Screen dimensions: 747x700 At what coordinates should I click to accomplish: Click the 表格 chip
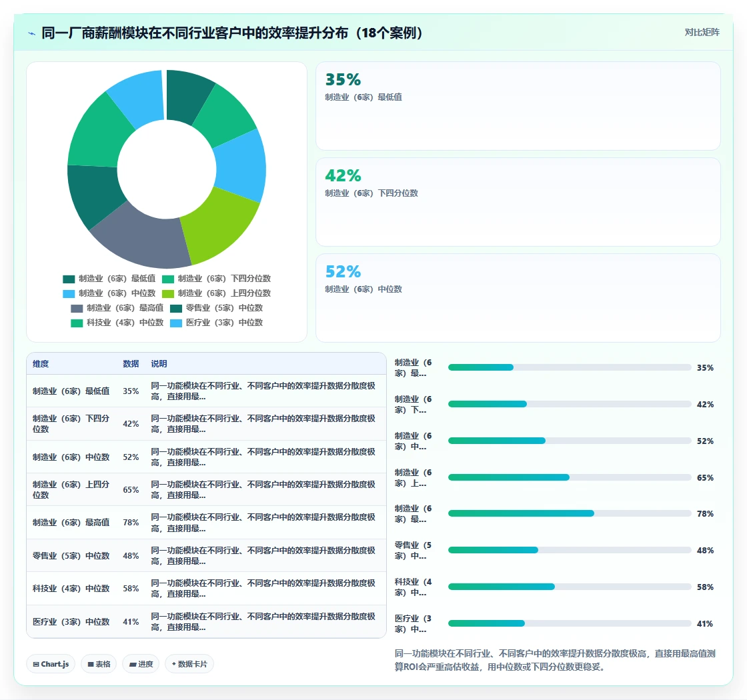pyautogui.click(x=99, y=664)
